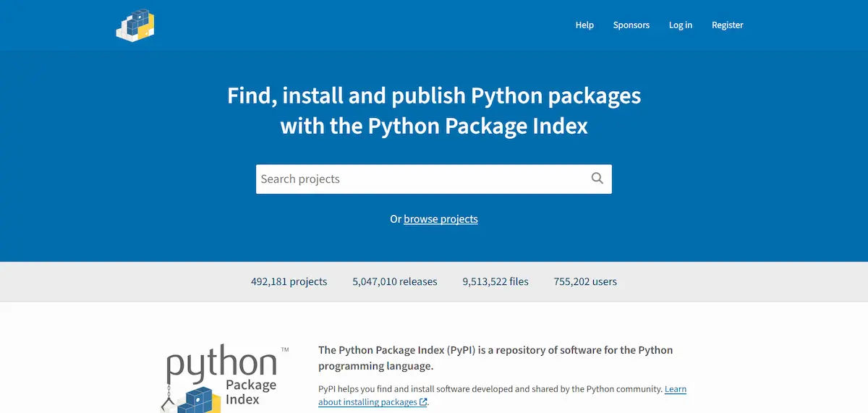The width and height of the screenshot is (868, 413).
Task: Click the PyPI cube logo in header
Action: pos(135,25)
